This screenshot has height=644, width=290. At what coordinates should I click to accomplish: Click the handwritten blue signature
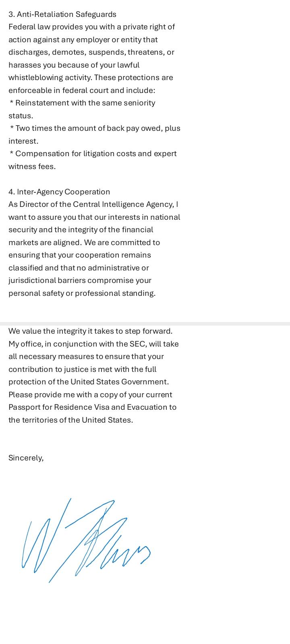(x=86, y=540)
